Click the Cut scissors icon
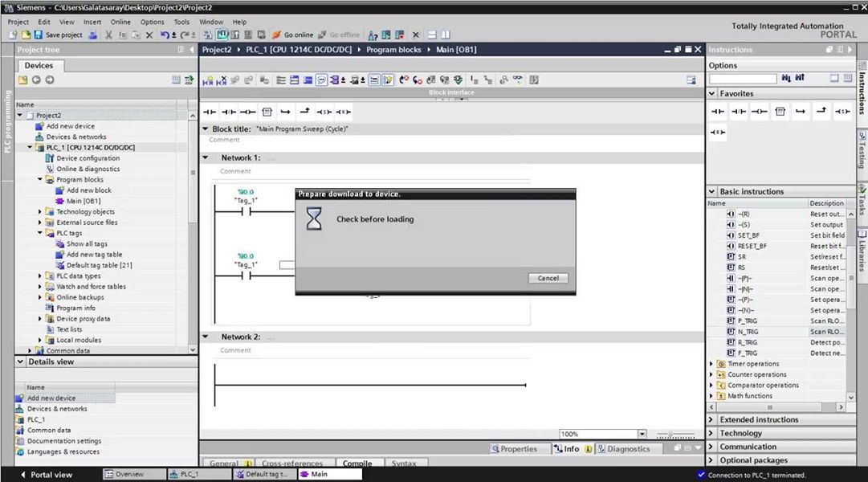Image resolution: width=868 pixels, height=482 pixels. pyautogui.click(x=109, y=35)
